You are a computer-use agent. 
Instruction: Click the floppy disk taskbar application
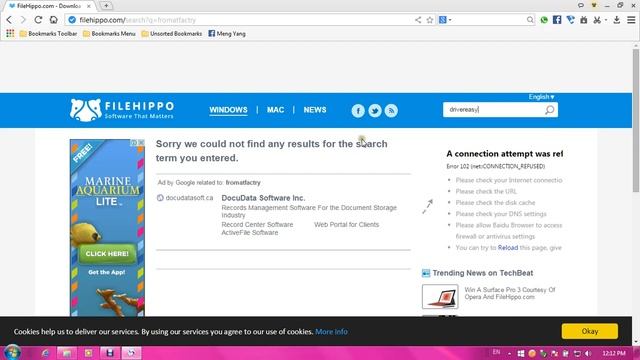pos(109,353)
